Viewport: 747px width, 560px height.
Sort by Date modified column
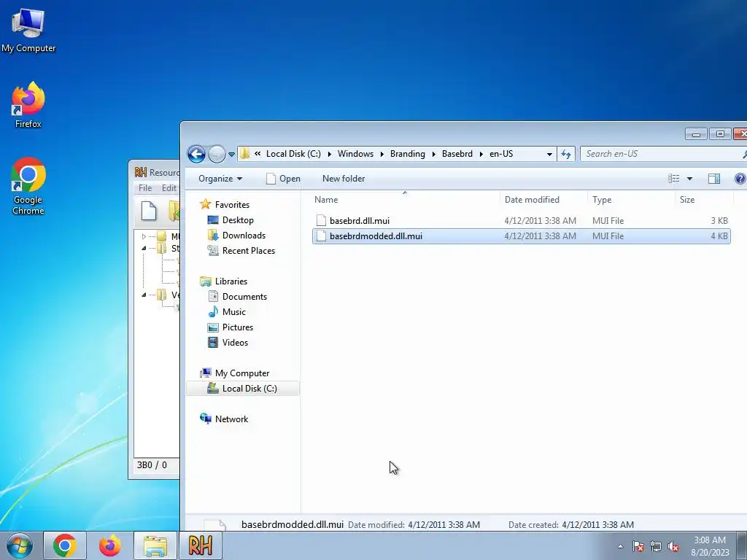(x=543, y=200)
